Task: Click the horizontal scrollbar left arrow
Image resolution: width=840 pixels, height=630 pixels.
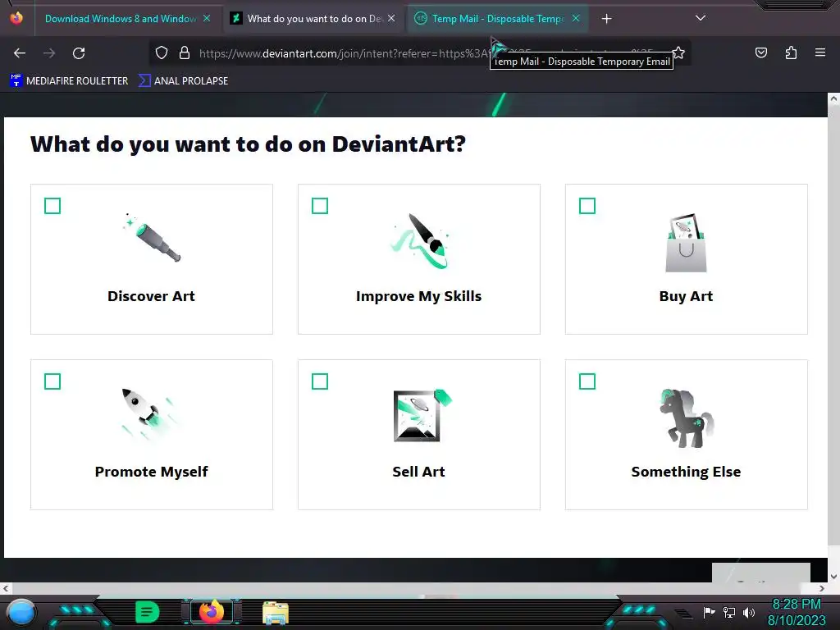Action: point(6,588)
